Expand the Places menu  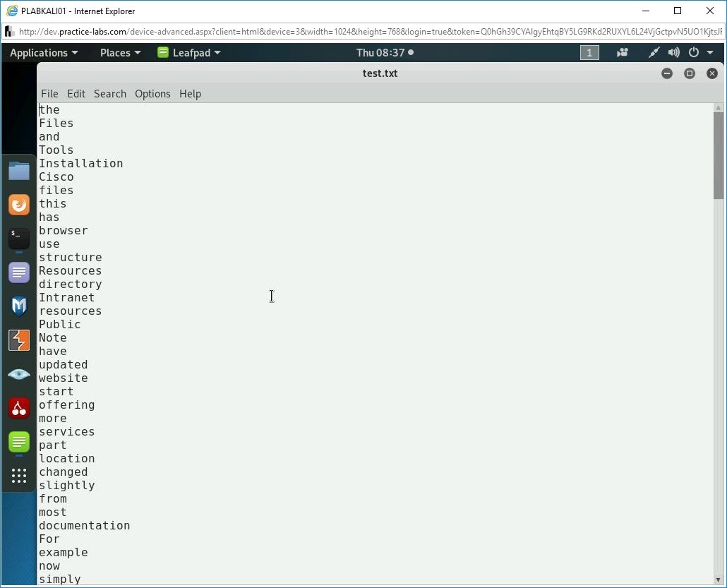tap(120, 53)
